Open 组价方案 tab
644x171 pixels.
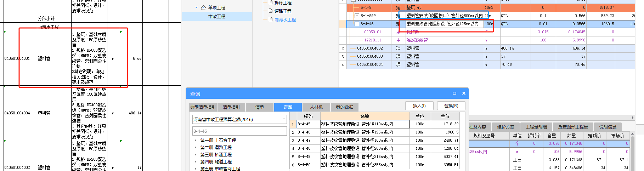tap(505, 127)
